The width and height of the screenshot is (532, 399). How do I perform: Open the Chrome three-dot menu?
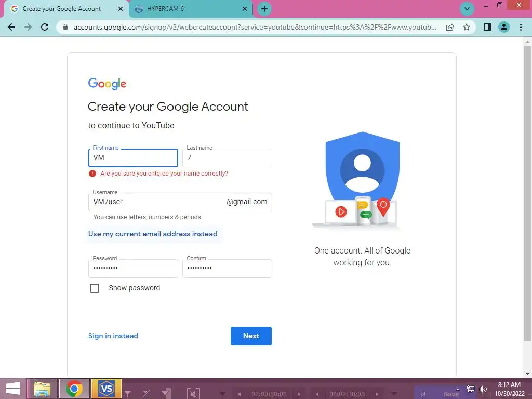(x=521, y=27)
